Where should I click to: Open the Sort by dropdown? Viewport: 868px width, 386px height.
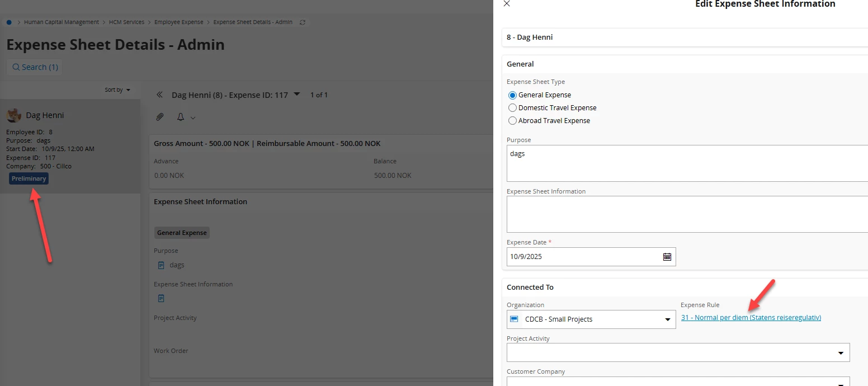coord(117,90)
